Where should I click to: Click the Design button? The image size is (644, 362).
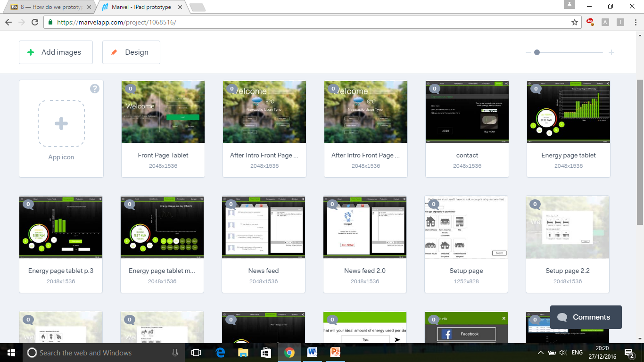(131, 52)
